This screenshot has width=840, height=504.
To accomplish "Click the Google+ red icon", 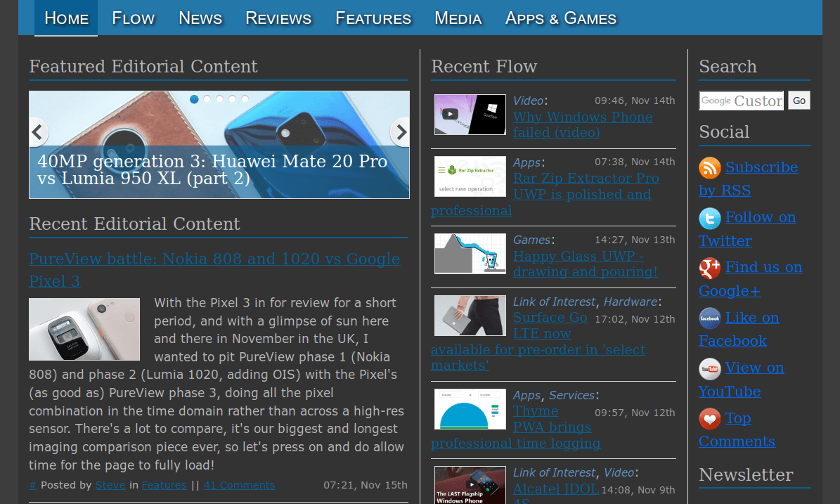I will click(710, 268).
